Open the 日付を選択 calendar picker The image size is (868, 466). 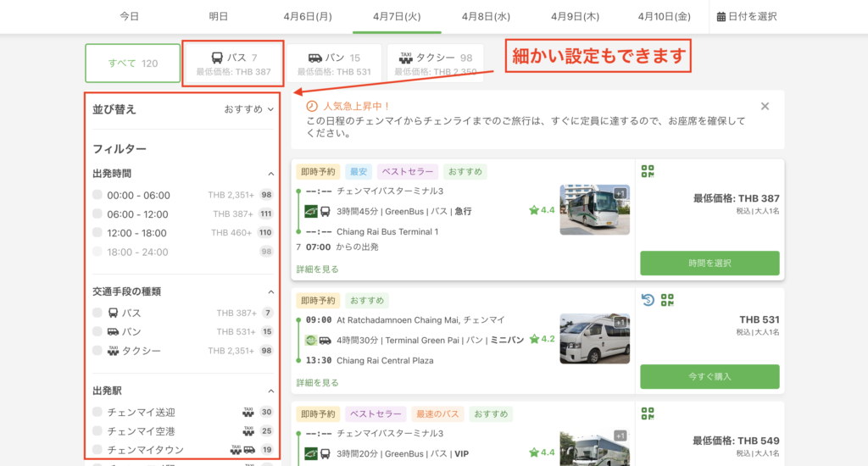pos(746,17)
